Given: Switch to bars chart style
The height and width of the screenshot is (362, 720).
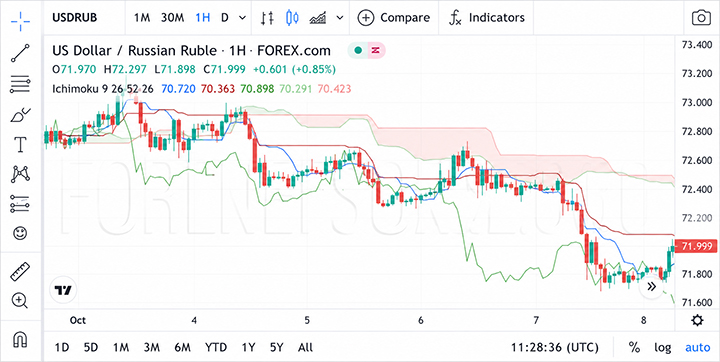Looking at the screenshot, I should pos(267,18).
